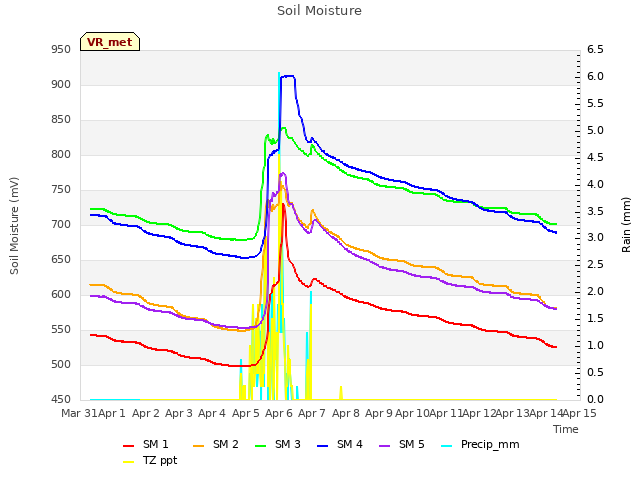640x480 pixels.
Task: Click the Soil Moisture chart title
Action: (x=320, y=11)
